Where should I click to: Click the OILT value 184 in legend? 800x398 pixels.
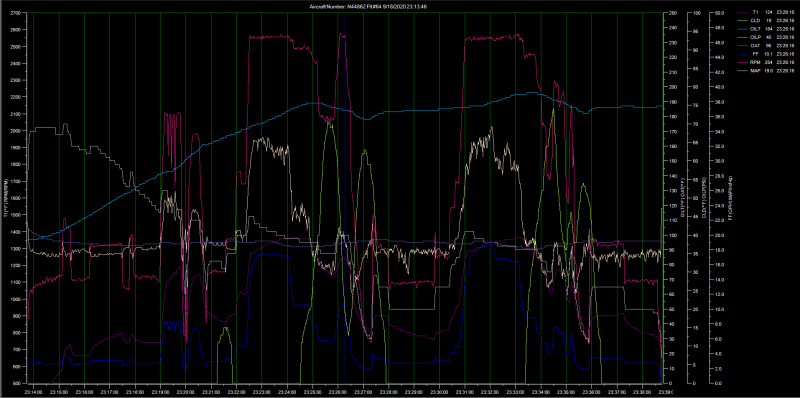(768, 29)
